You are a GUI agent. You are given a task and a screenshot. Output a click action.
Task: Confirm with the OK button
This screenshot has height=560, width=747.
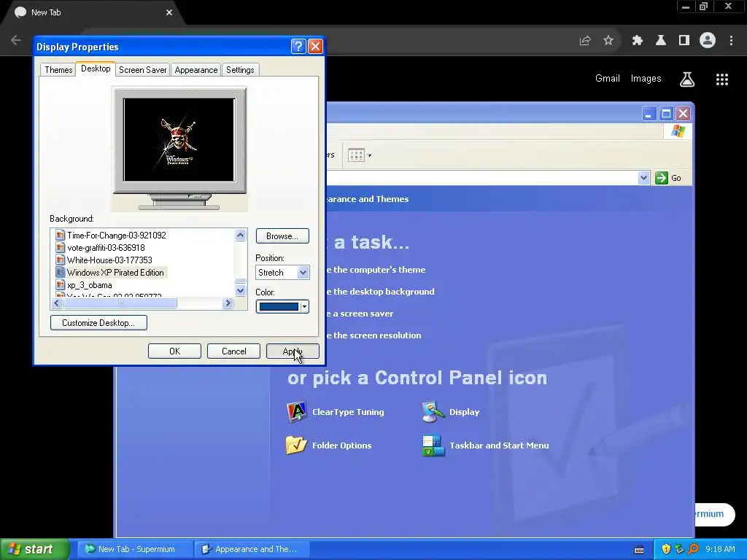tap(174, 351)
